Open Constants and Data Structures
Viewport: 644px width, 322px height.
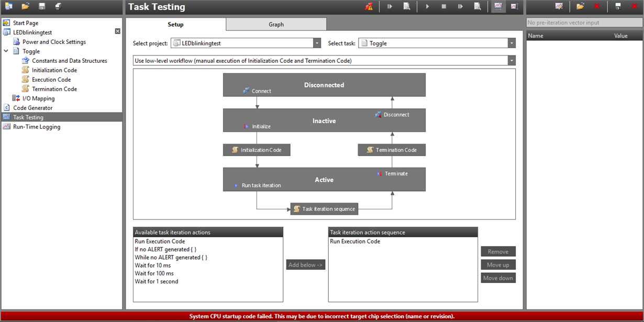coord(69,61)
